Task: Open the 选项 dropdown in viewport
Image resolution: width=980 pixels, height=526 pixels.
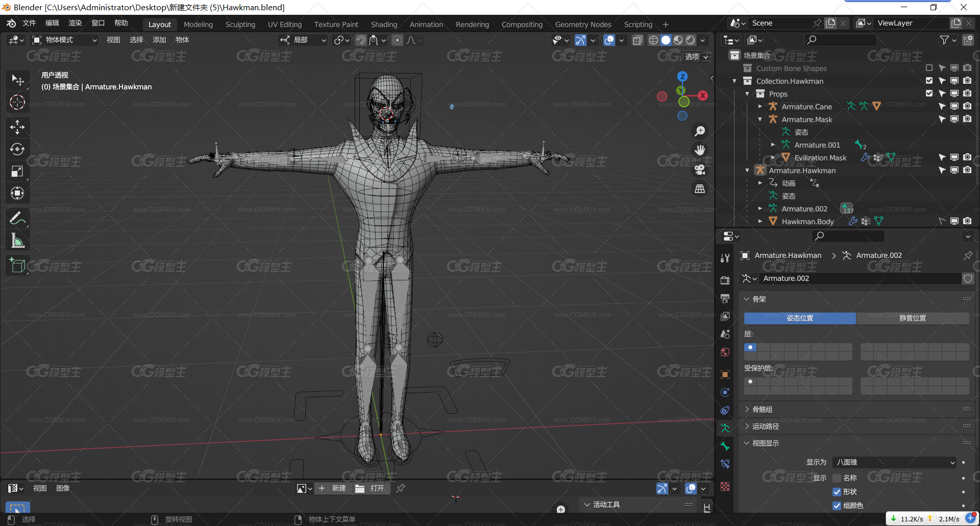Action: 696,57
